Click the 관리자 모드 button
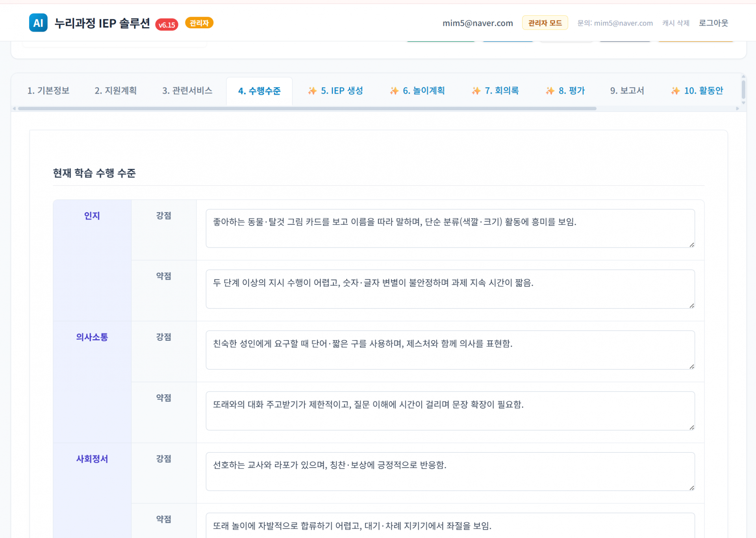The width and height of the screenshot is (756, 538). click(545, 23)
